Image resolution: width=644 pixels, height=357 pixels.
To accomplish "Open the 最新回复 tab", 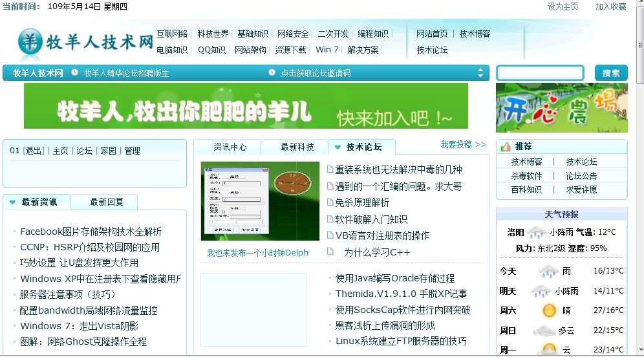I will point(106,202).
